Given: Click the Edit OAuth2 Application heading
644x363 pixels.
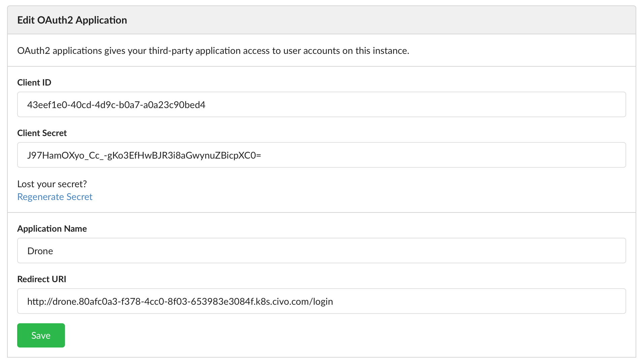Looking at the screenshot, I should tap(72, 20).
